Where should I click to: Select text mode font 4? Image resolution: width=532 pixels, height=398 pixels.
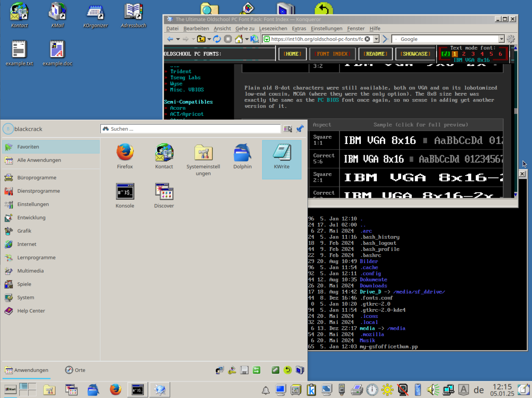[x=482, y=54]
